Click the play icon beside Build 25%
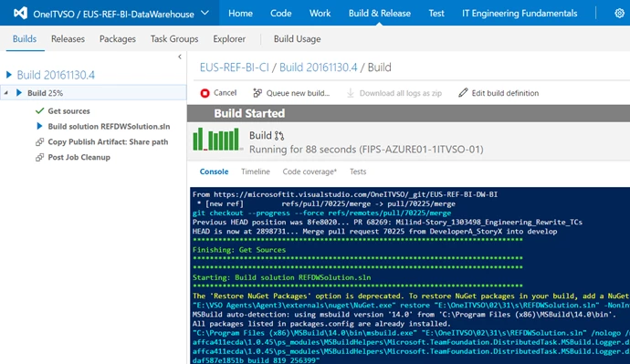The width and height of the screenshot is (630, 364). pyautogui.click(x=19, y=93)
